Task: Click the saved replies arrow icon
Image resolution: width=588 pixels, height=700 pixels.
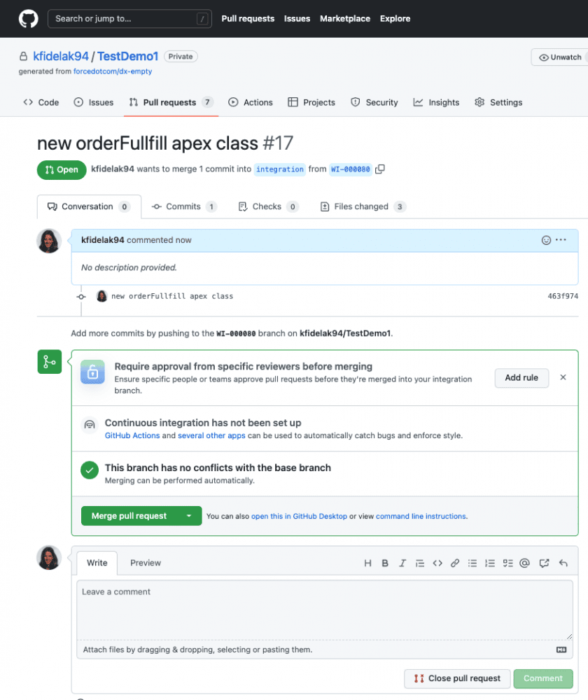Action: (563, 563)
